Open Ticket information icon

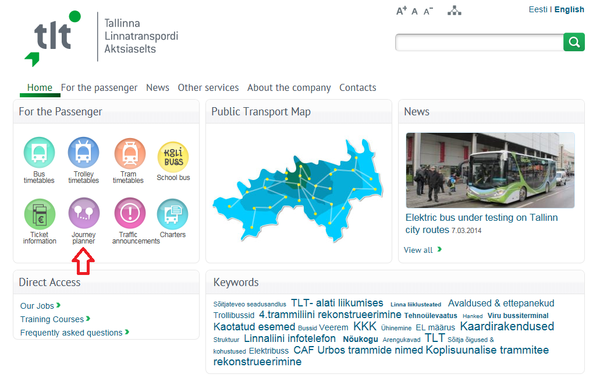39,213
